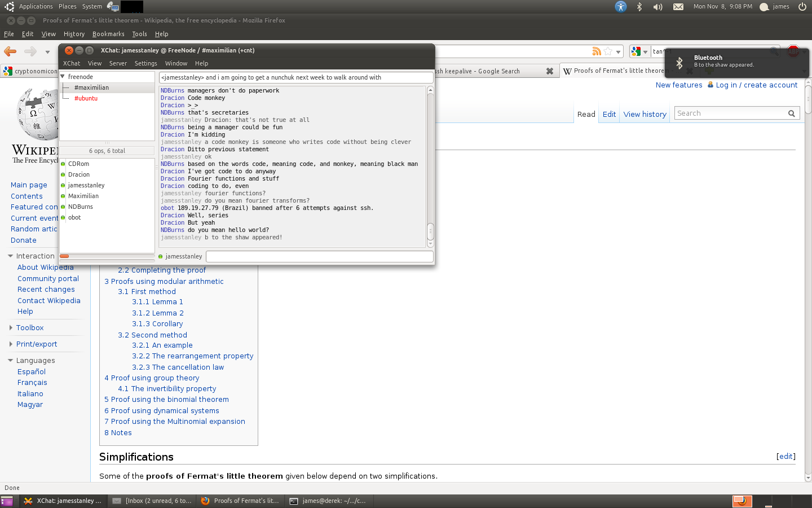This screenshot has width=812, height=508.
Task: Click the show desktop icon in bottom panel
Action: (x=7, y=501)
